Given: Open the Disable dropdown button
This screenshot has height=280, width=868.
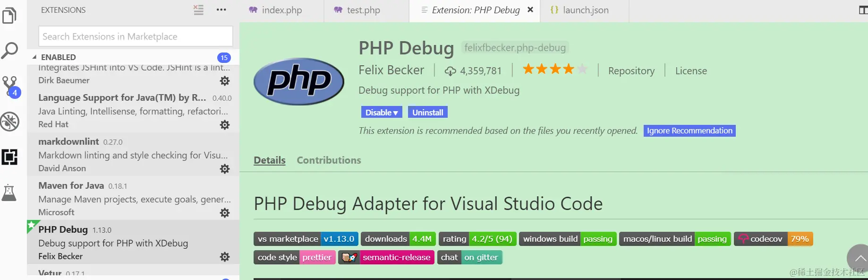Looking at the screenshot, I should 381,113.
